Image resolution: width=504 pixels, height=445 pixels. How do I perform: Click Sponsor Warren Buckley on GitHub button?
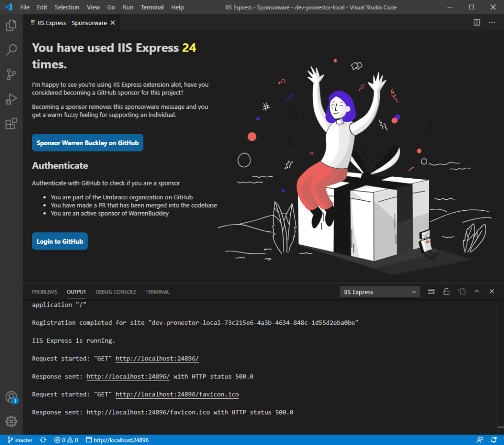click(88, 143)
